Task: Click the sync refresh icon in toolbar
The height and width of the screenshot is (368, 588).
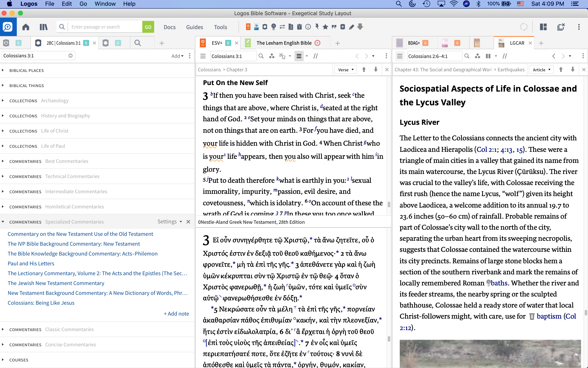Action: [524, 27]
